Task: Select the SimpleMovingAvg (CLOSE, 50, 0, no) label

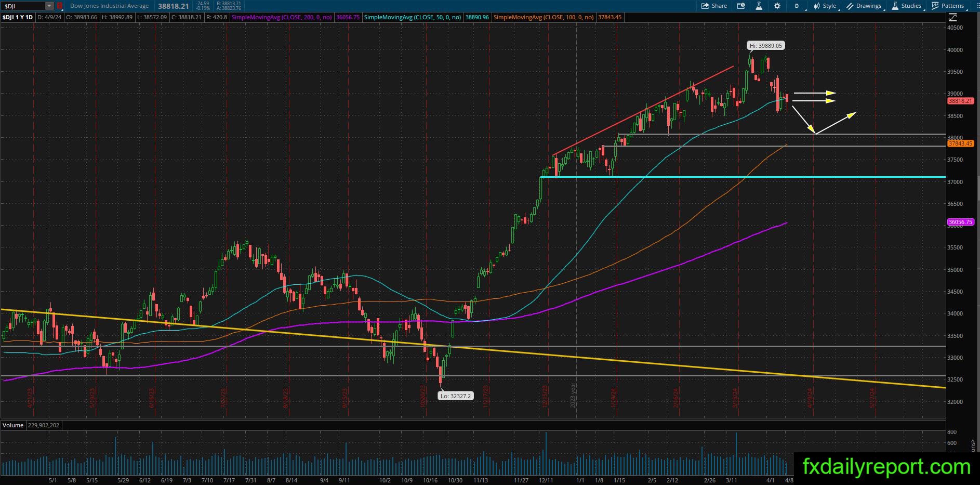Action: point(413,17)
